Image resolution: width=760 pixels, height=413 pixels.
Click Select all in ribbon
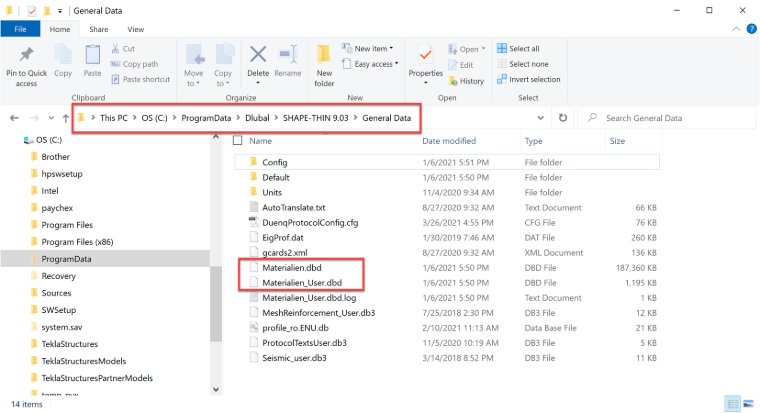coord(518,48)
